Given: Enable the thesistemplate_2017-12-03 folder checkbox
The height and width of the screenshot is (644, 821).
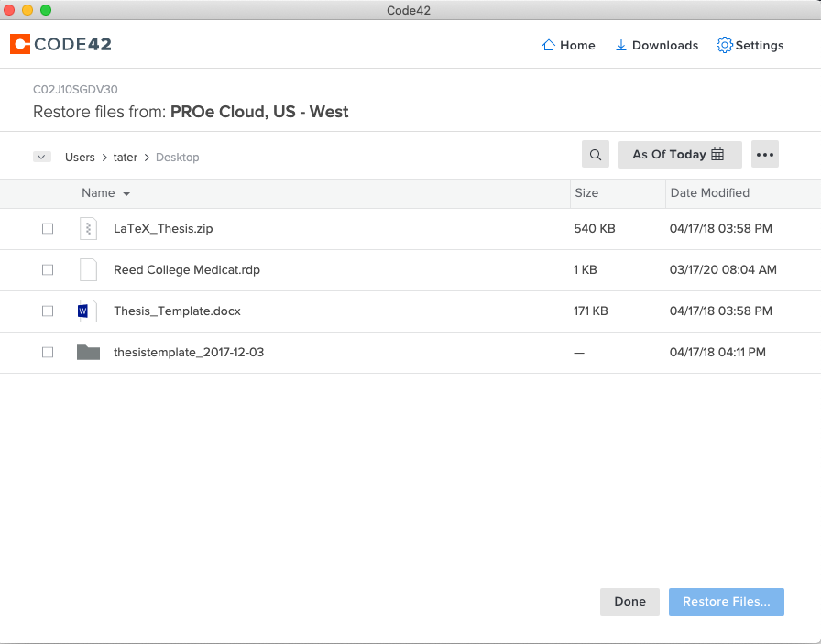Looking at the screenshot, I should pyautogui.click(x=48, y=353).
